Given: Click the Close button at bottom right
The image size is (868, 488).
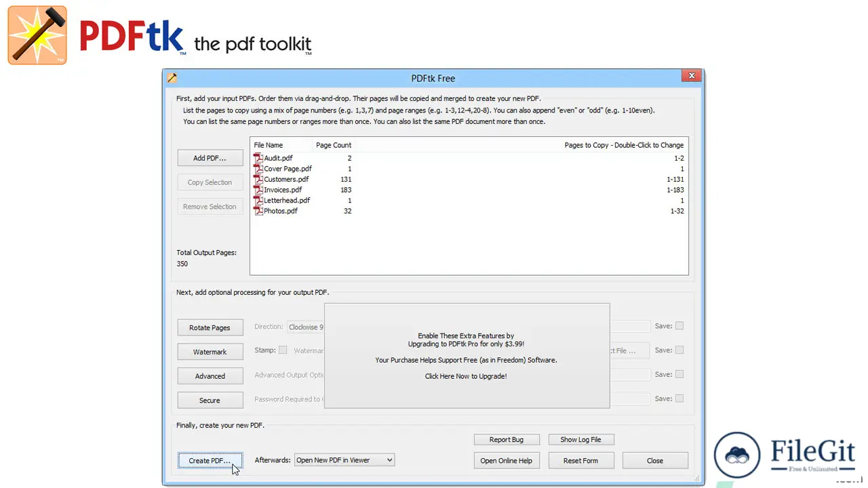Looking at the screenshot, I should [x=655, y=460].
